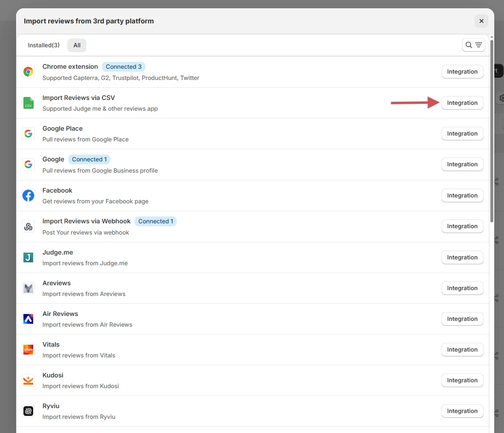Click the Google Business profile logo icon
This screenshot has width=504, height=433.
(x=28, y=164)
